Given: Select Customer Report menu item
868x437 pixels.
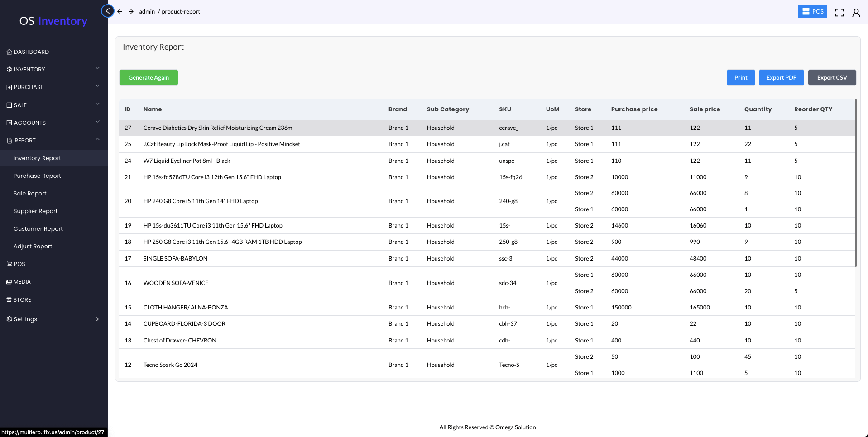Looking at the screenshot, I should click(x=38, y=229).
